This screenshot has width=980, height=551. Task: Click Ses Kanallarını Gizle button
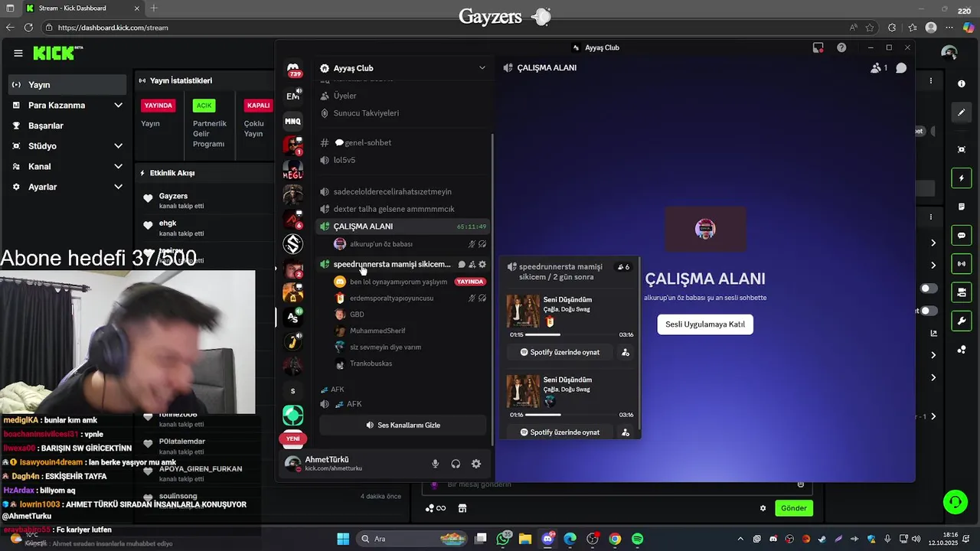[403, 425]
